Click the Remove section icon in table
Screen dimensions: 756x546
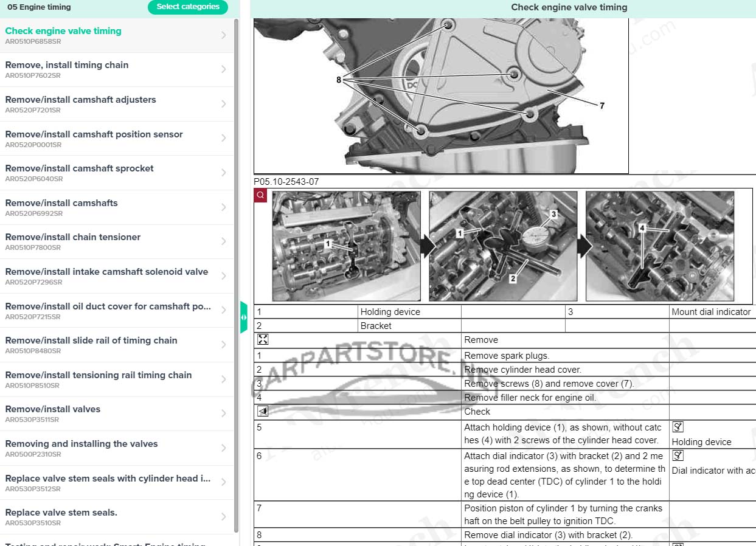click(263, 340)
